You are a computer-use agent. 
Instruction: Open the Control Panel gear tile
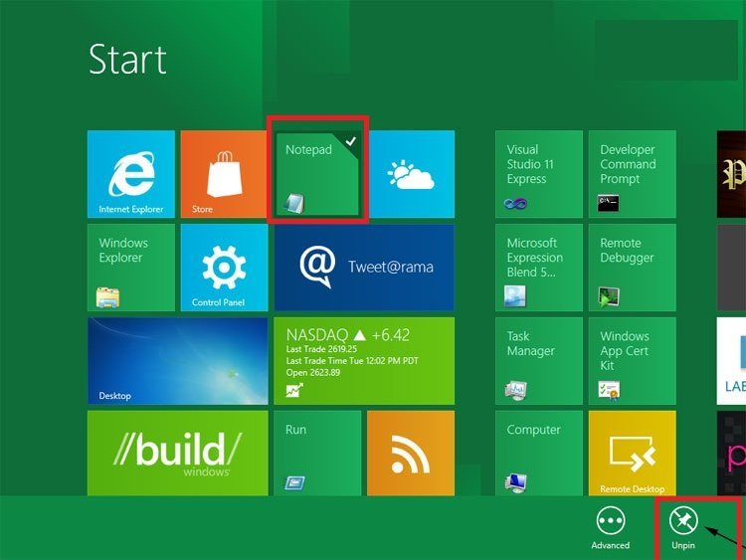[x=224, y=268]
